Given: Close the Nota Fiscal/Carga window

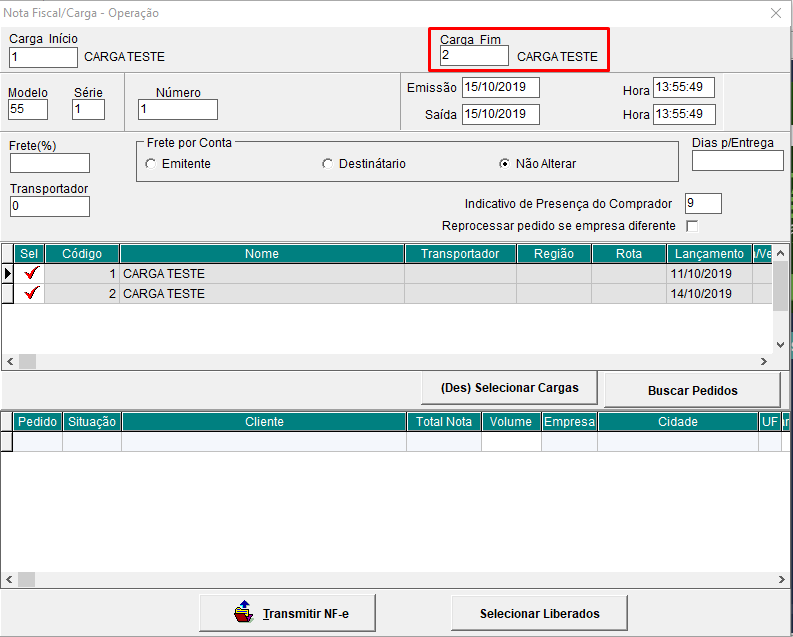Looking at the screenshot, I should click(x=775, y=13).
